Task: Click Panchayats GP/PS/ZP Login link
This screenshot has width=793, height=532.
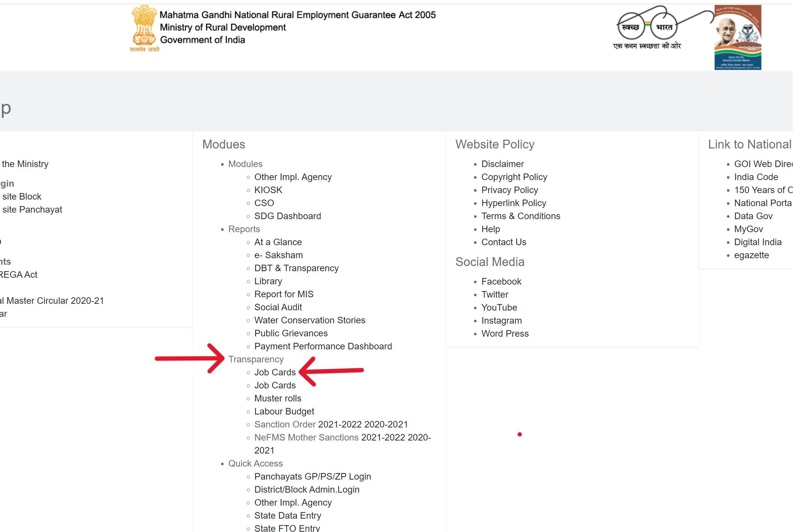Action: tap(313, 477)
